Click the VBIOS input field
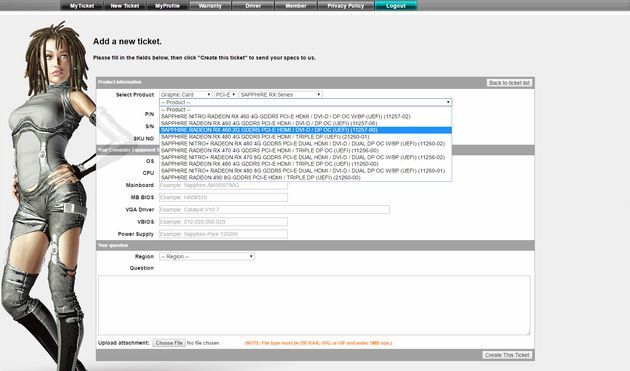630x371 pixels. (223, 222)
